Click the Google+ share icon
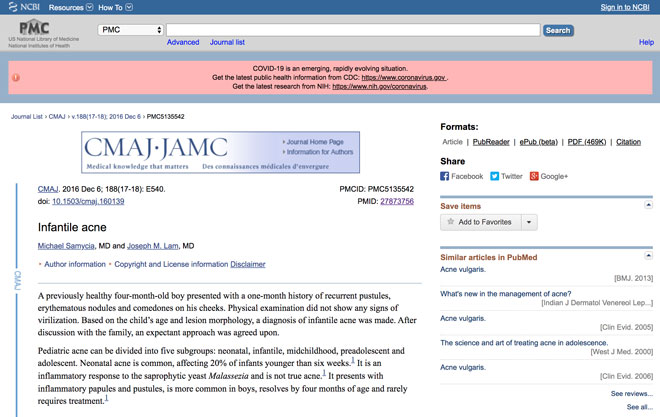The height and width of the screenshot is (417, 660). [534, 176]
